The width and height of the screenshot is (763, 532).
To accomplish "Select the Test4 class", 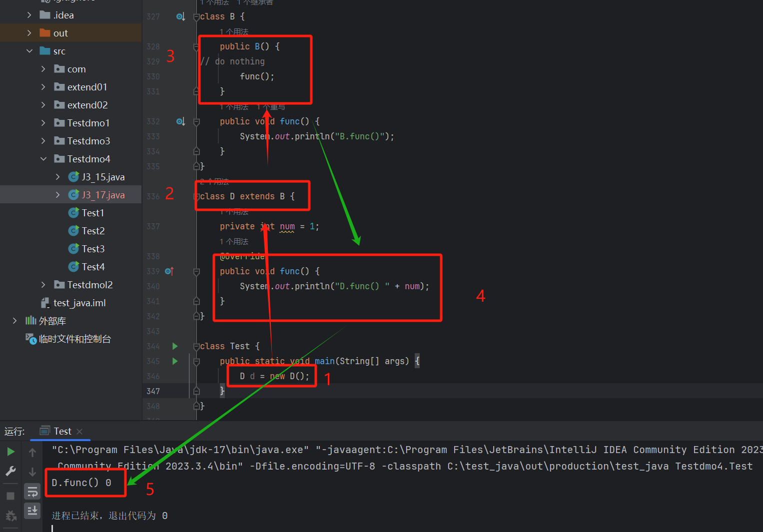I will coord(93,267).
